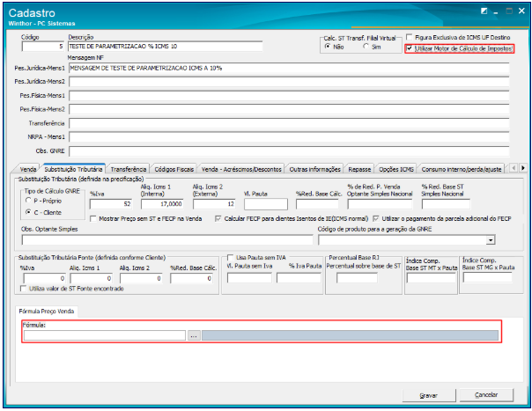This screenshot has height=411, width=532.
Task: Click the % Iva Pauta field
Action: click(299, 278)
